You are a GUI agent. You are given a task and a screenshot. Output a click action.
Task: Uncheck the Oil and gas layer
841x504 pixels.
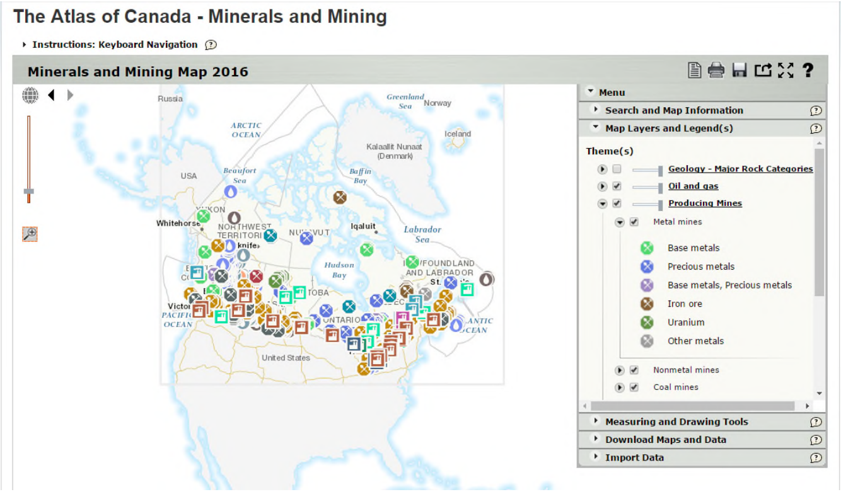617,186
